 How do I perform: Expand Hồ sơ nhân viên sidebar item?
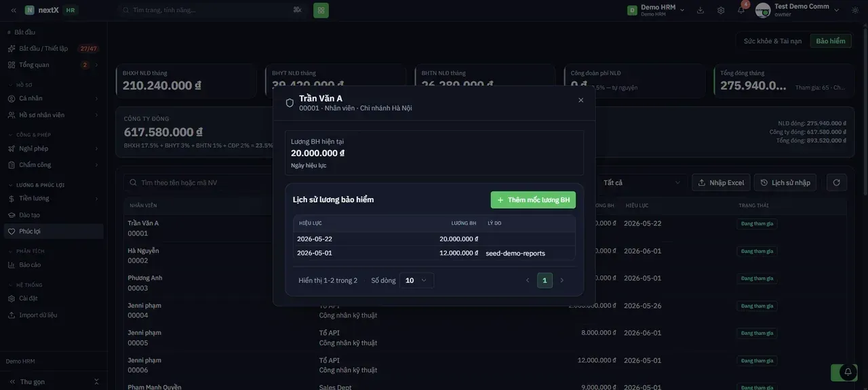53,115
